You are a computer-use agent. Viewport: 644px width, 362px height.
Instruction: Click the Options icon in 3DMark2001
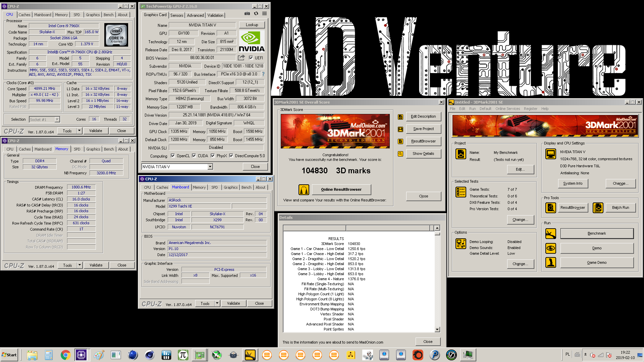(x=461, y=244)
